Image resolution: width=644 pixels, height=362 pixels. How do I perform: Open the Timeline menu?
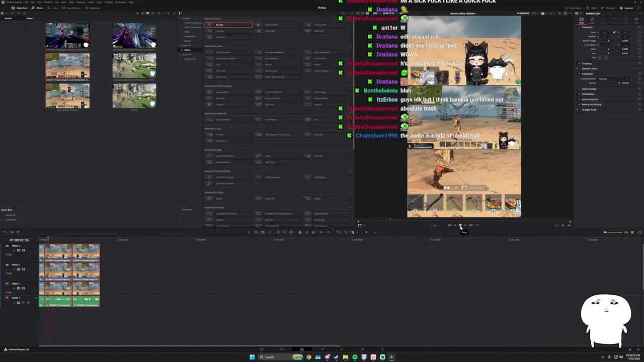tap(48, 2)
